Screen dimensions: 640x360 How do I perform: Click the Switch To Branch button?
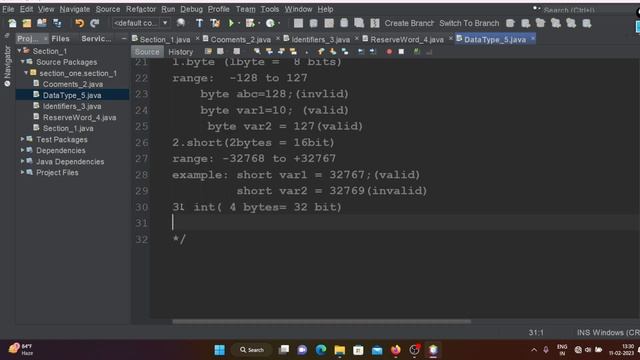point(469,23)
